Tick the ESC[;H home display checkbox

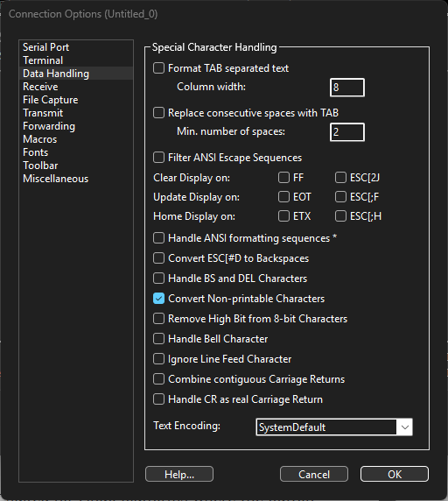340,216
